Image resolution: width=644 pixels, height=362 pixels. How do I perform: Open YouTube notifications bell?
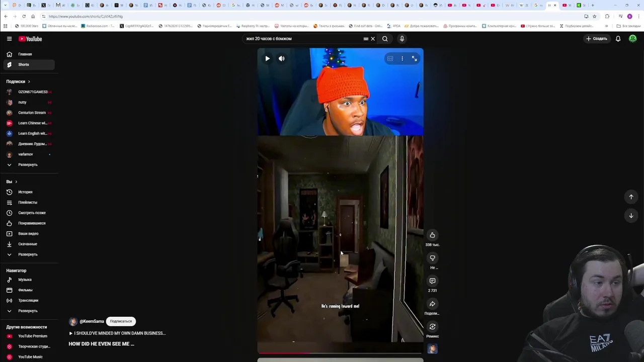coord(618,39)
